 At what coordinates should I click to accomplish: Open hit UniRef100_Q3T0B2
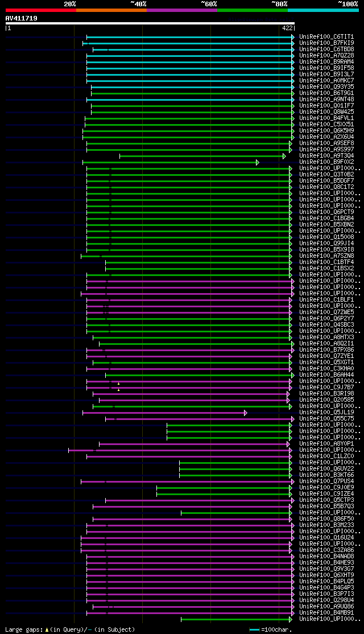[x=327, y=175]
